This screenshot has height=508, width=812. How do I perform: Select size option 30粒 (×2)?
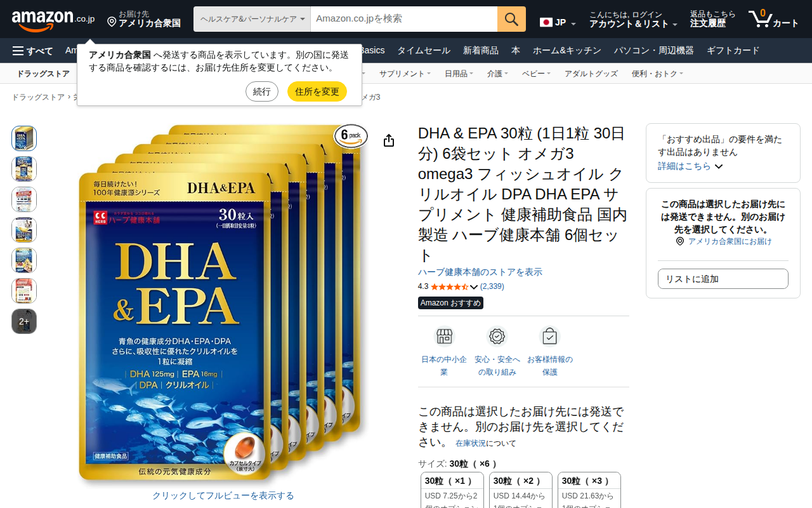[521, 490]
